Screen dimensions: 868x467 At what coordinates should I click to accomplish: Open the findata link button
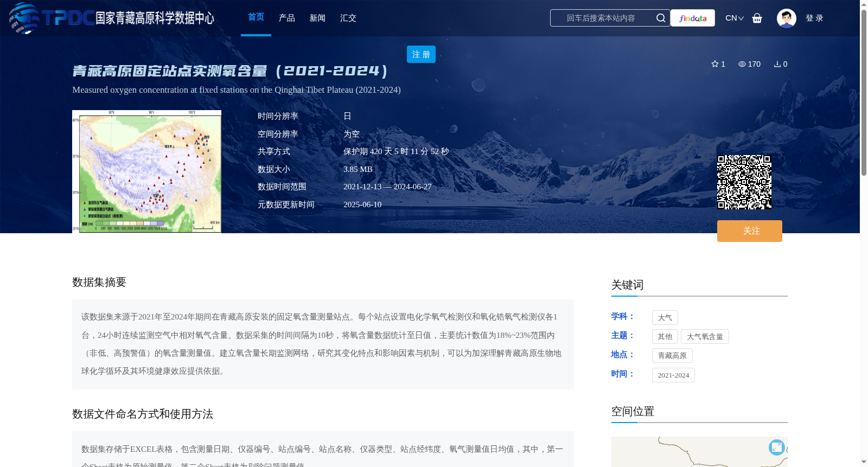coord(693,18)
